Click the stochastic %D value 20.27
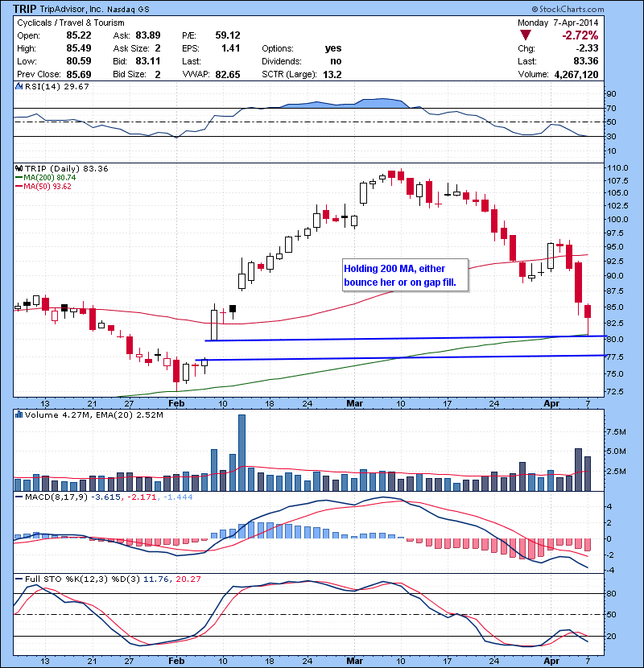Screen dimensions: 644x668 (188, 579)
